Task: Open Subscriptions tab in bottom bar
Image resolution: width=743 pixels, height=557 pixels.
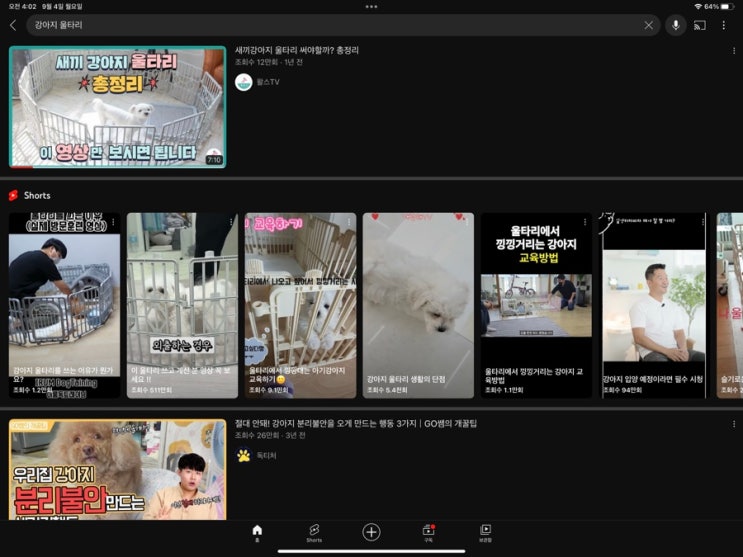Action: pos(428,533)
